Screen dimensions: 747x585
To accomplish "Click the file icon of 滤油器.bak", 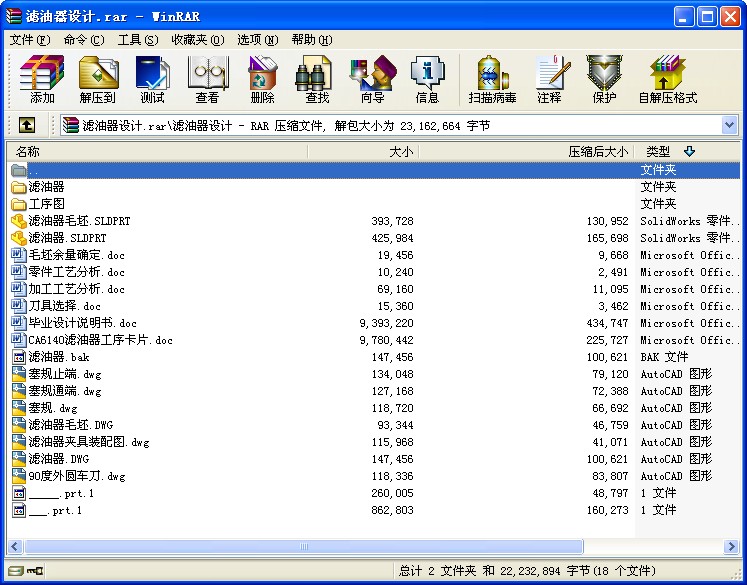I will point(19,357).
